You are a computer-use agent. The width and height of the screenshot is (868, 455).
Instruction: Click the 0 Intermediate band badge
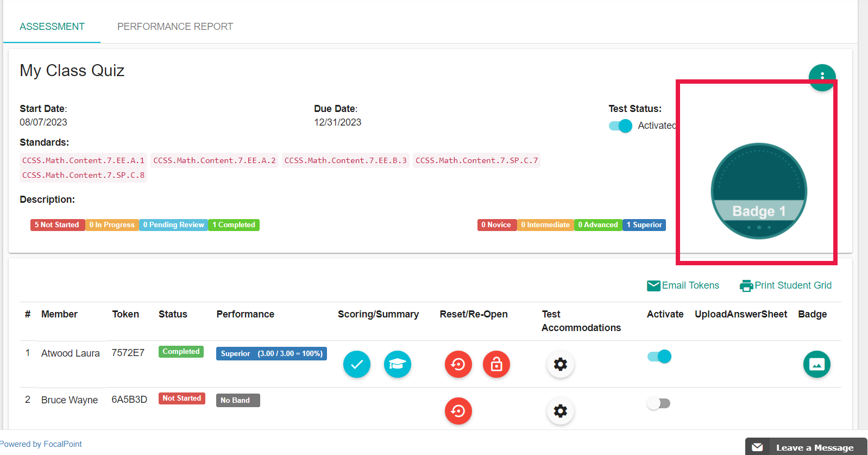point(545,225)
